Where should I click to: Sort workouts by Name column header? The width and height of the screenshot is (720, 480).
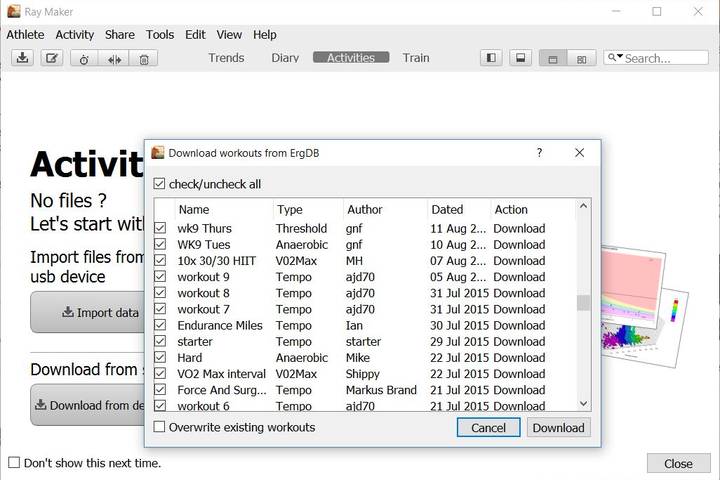tap(224, 209)
